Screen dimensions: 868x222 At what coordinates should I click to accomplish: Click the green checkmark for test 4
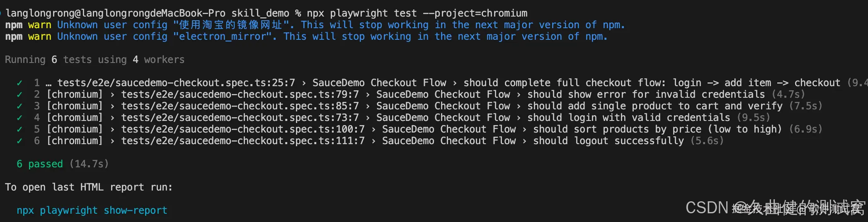click(x=19, y=118)
